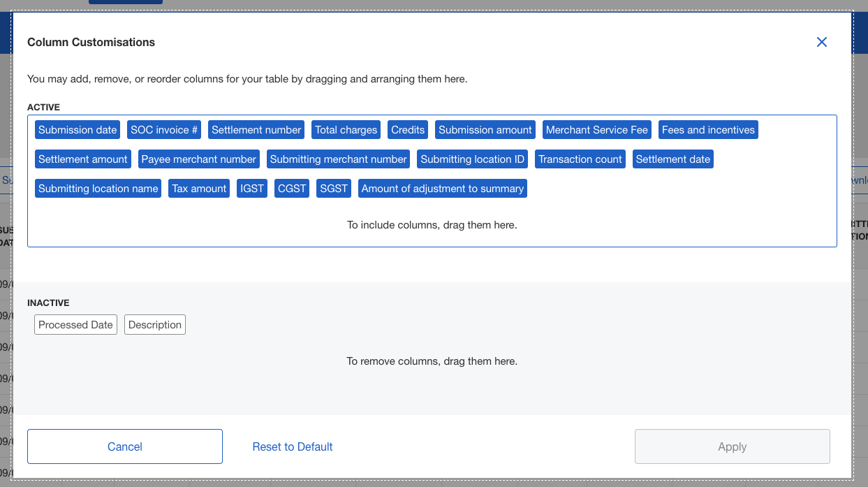Click the Submitting location ID chip

pos(472,159)
